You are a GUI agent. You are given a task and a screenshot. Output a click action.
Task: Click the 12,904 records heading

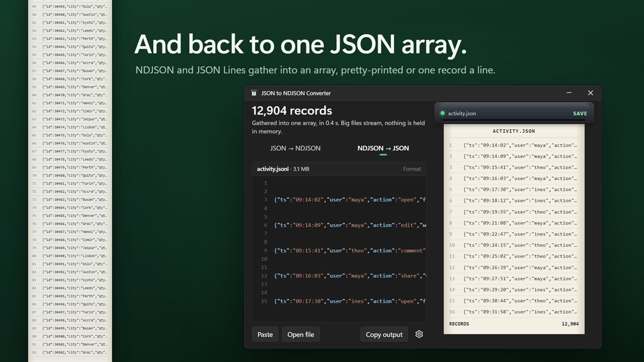pos(292,111)
